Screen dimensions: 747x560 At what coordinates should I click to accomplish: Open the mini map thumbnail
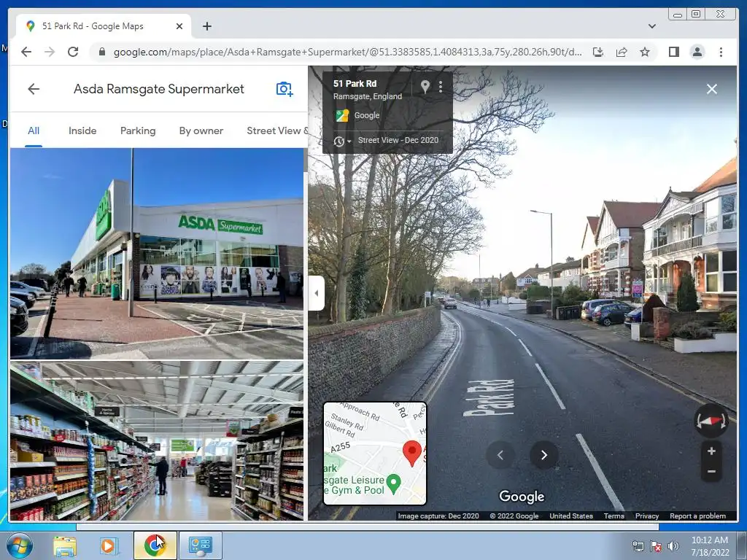point(375,454)
